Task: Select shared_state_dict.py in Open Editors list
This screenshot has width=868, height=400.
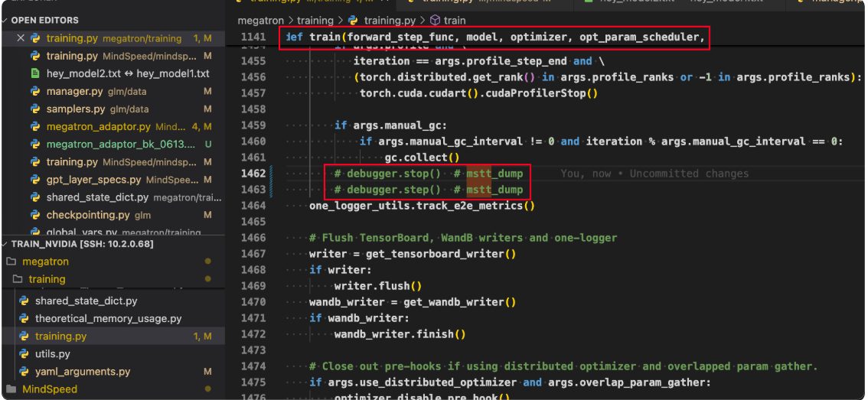Action: (97, 197)
